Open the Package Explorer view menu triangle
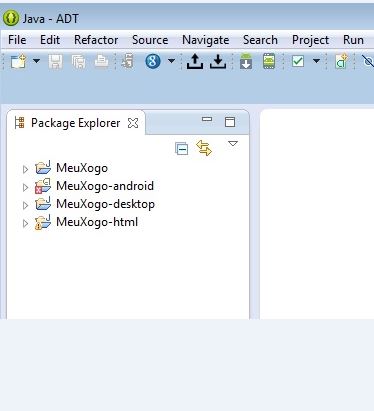Viewport: 374px width, 411px height. (233, 144)
